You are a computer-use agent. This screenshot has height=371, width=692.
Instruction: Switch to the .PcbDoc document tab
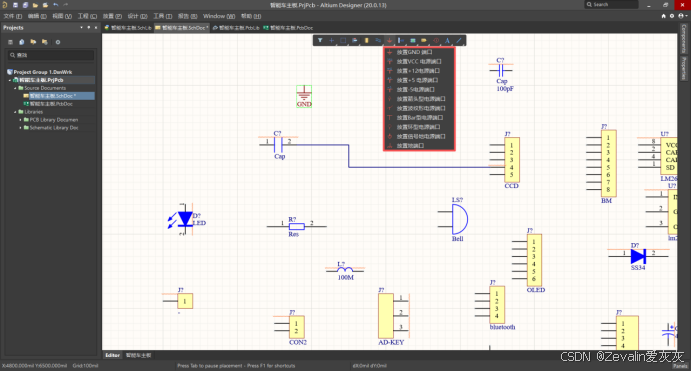[x=289, y=27]
